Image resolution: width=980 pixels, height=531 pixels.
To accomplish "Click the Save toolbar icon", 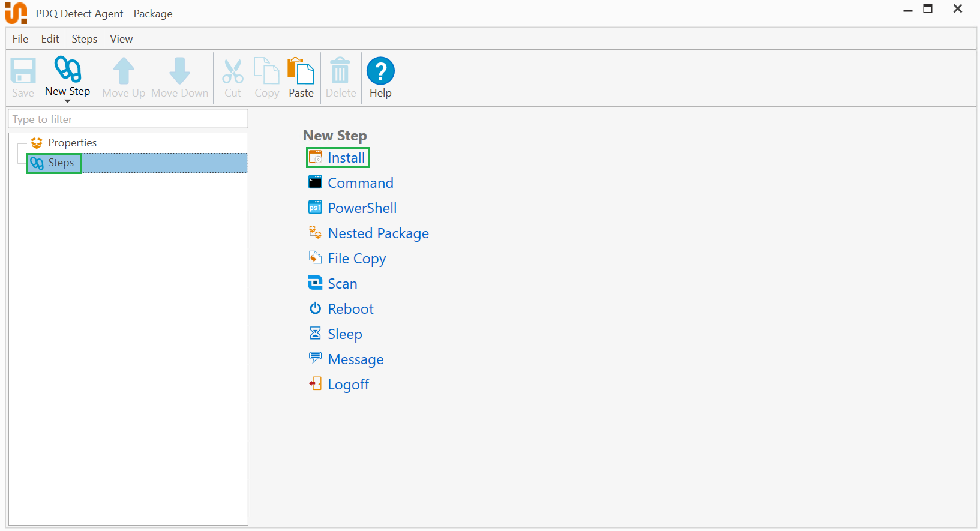I will [23, 71].
